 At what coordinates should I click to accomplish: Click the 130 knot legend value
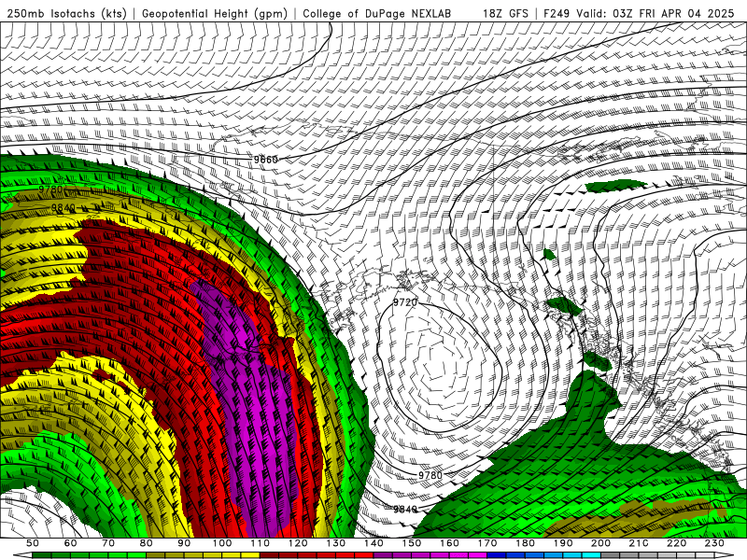pyautogui.click(x=336, y=543)
